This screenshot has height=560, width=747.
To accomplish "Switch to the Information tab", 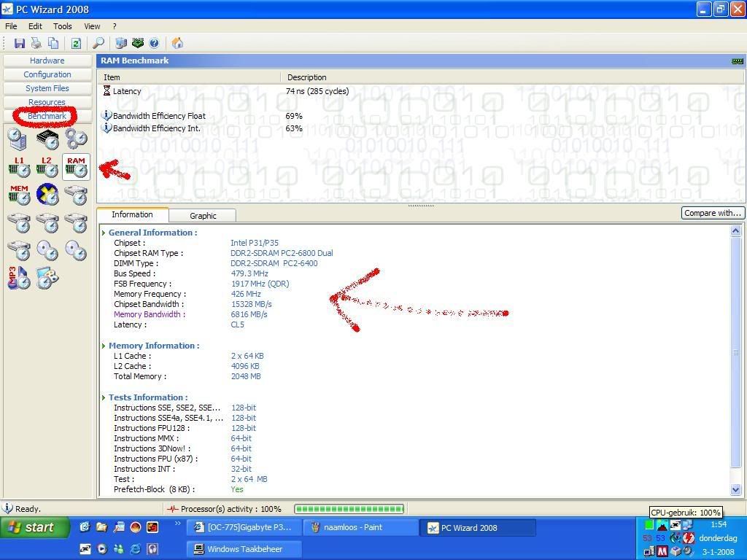I will [x=133, y=214].
